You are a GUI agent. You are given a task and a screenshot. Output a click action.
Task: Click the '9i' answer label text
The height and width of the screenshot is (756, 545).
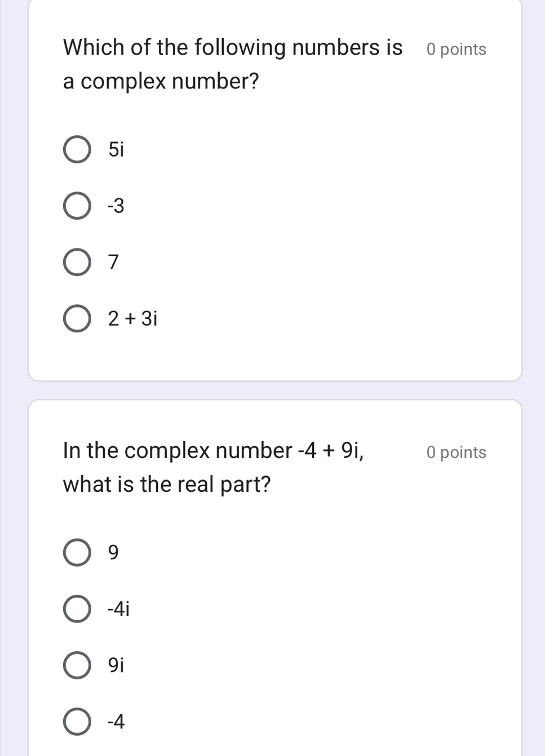pos(116,665)
